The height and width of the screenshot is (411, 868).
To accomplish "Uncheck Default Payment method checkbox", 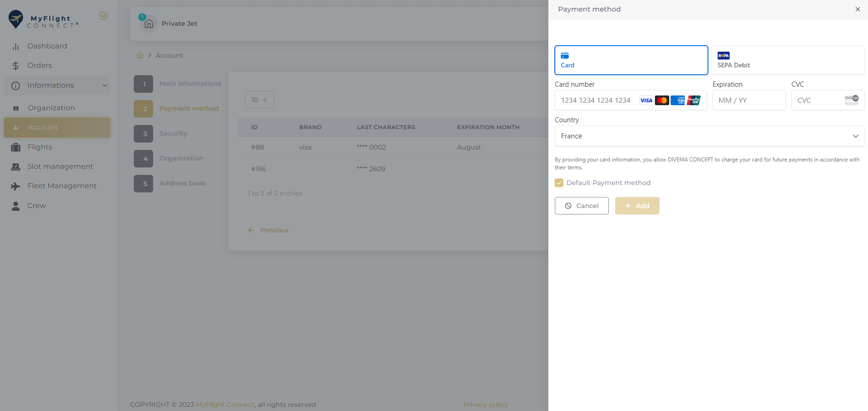I will tap(559, 183).
